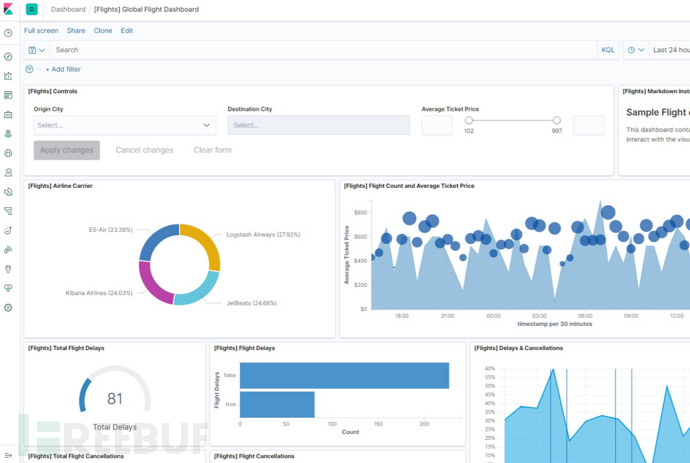
Task: Open Visualize chart icon in sidebar
Action: pos(8,76)
